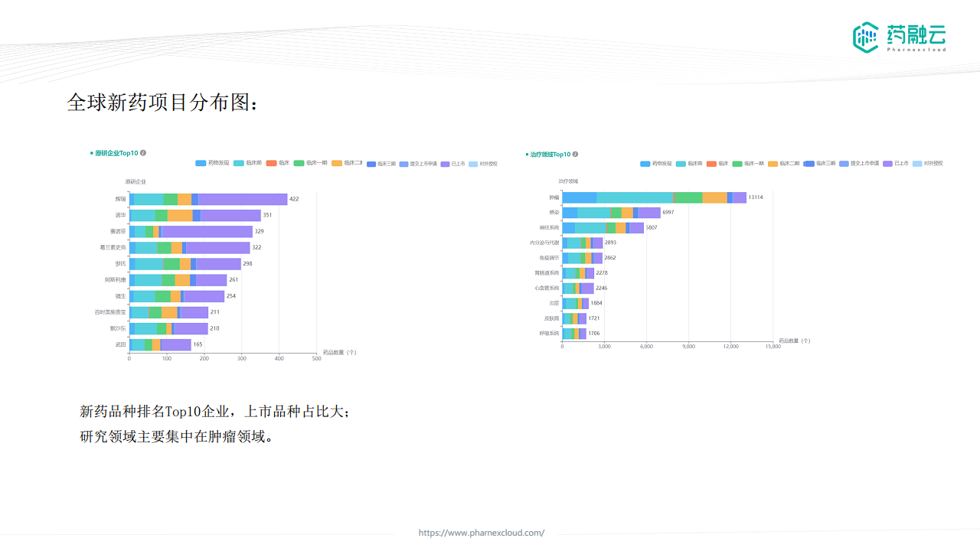
Task: Click the 炎症 row label
Action: pyautogui.click(x=554, y=303)
